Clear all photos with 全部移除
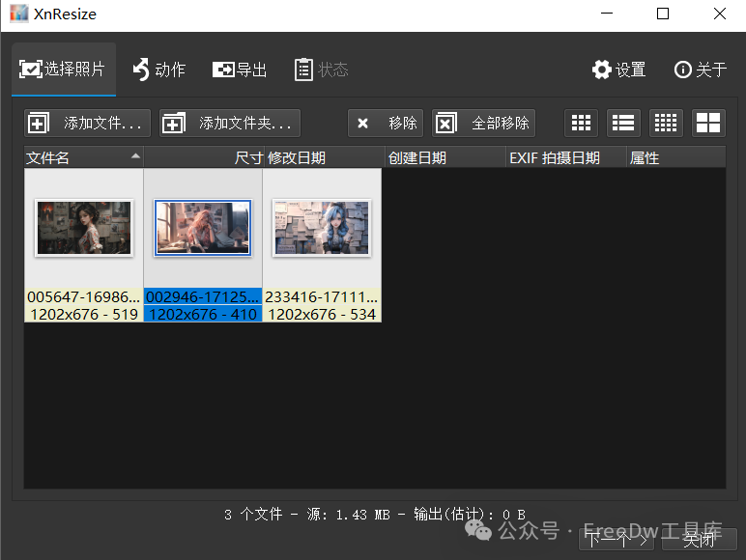This screenshot has width=746, height=560. coord(483,124)
